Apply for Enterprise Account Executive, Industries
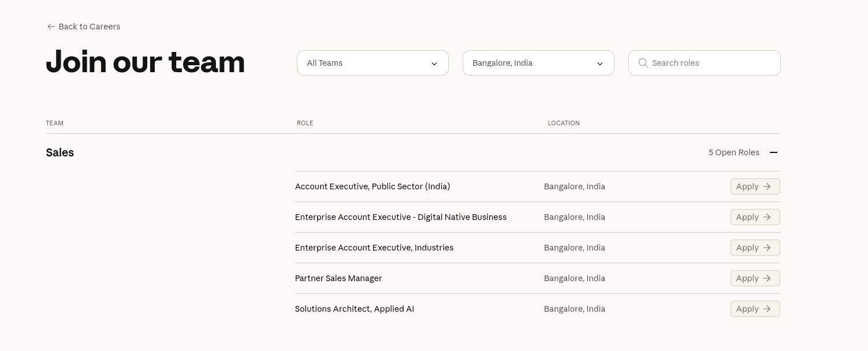Screen dimensions: 868x351 coord(755,248)
